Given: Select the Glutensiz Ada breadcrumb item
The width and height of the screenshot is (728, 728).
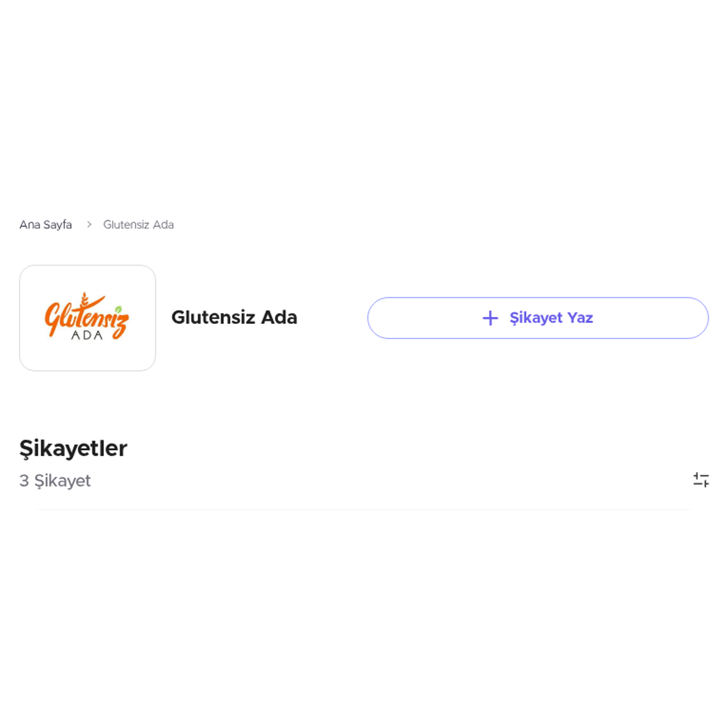Looking at the screenshot, I should 138,224.
